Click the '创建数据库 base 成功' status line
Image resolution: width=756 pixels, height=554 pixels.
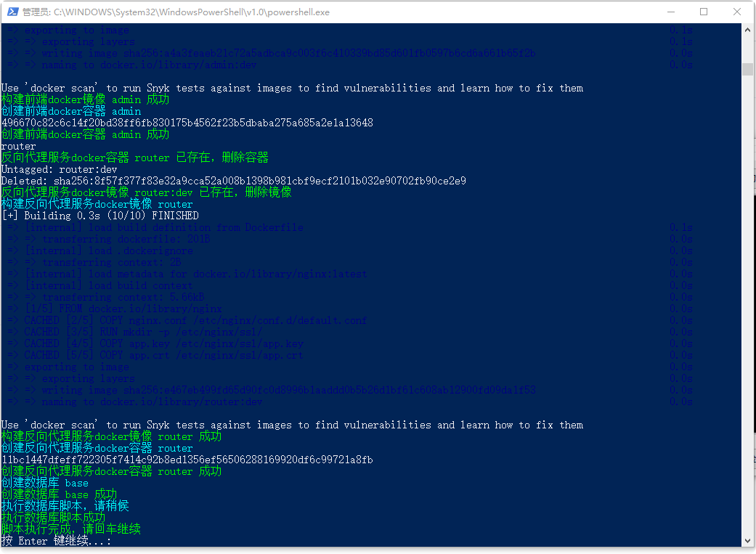(x=59, y=494)
